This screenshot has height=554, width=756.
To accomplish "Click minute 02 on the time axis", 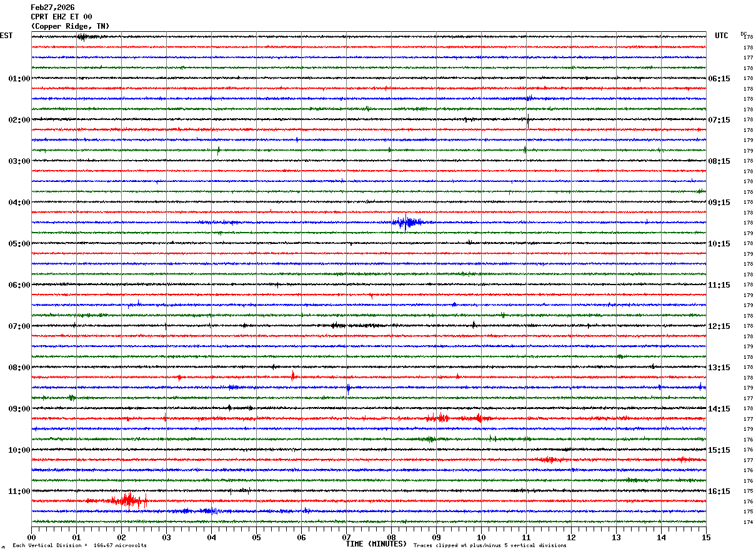I will pyautogui.click(x=121, y=537).
